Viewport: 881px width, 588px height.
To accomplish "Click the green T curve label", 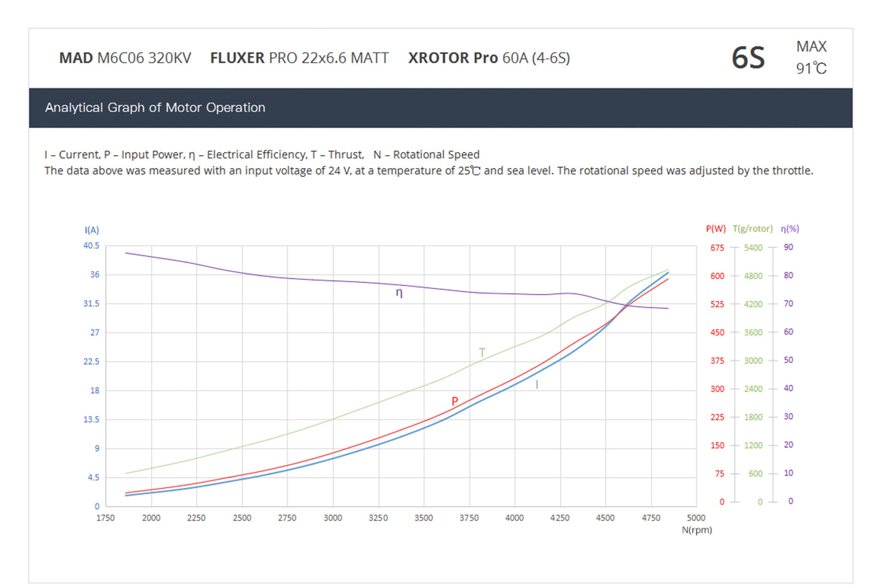I will point(482,353).
